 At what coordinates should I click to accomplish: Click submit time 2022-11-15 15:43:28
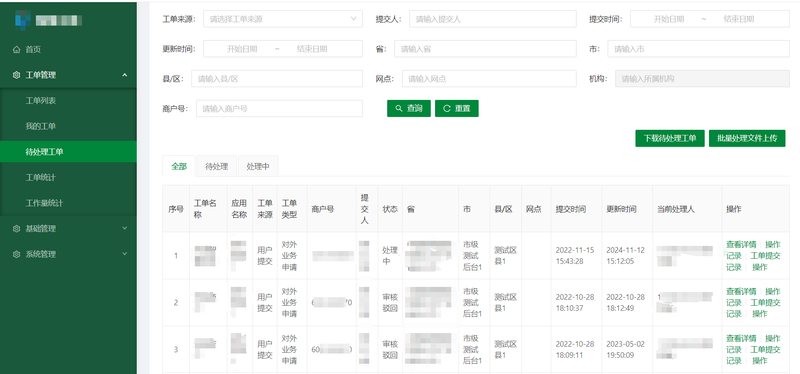click(x=575, y=256)
